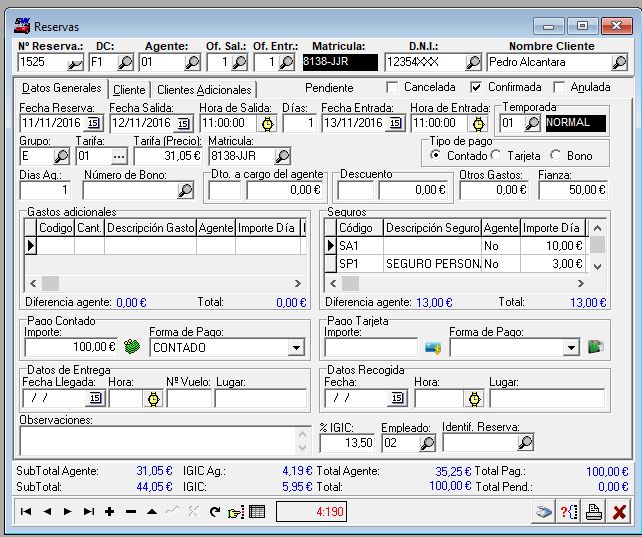Switch to the Datos Generales tab

61,88
